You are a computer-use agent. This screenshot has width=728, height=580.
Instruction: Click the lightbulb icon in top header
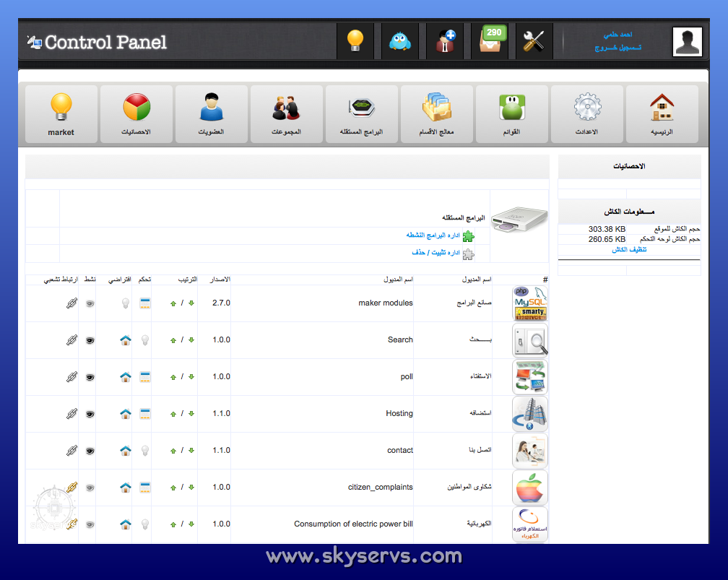coord(355,41)
